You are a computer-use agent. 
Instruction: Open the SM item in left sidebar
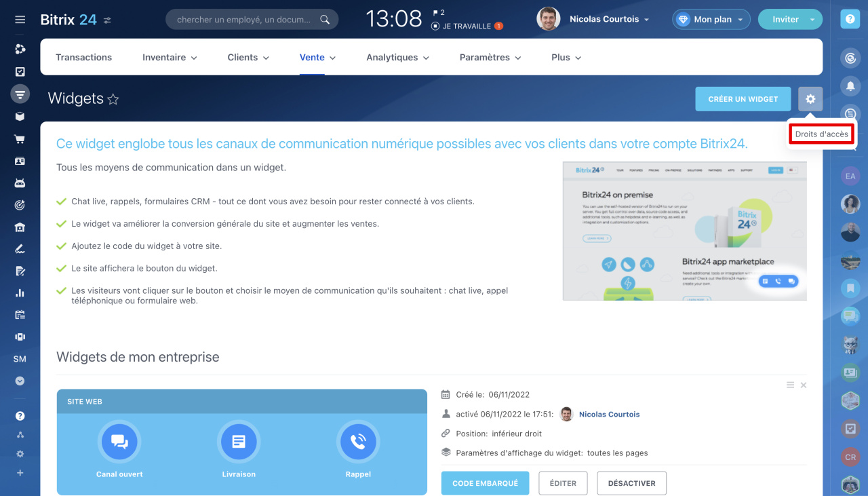pos(20,359)
